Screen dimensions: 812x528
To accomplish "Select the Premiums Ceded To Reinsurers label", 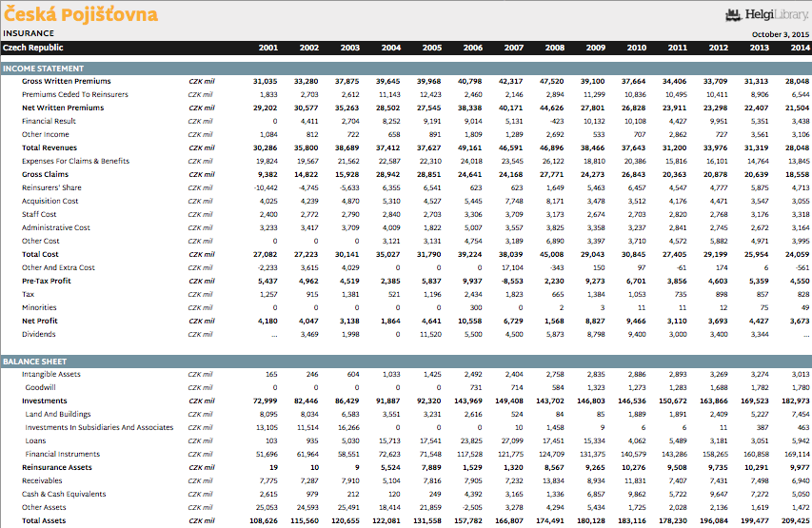I will 75,95.
